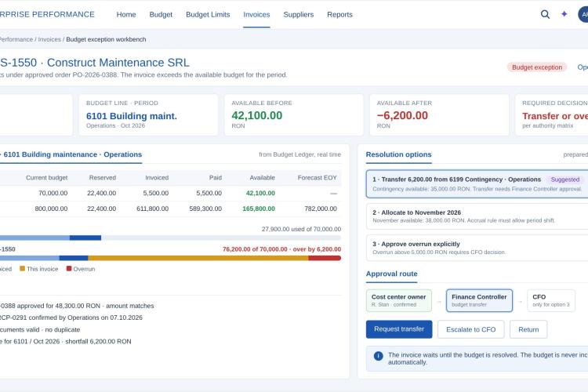Open the Reports menu item
The height and width of the screenshot is (392, 588).
pyautogui.click(x=339, y=15)
